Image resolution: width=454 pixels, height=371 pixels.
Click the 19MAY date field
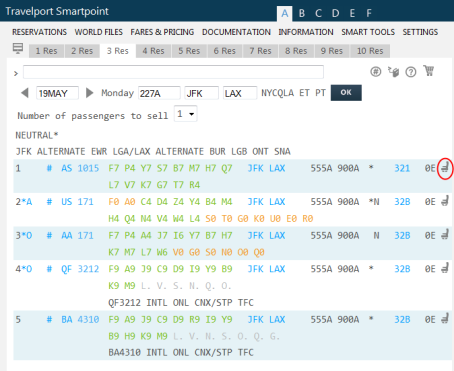[57, 93]
